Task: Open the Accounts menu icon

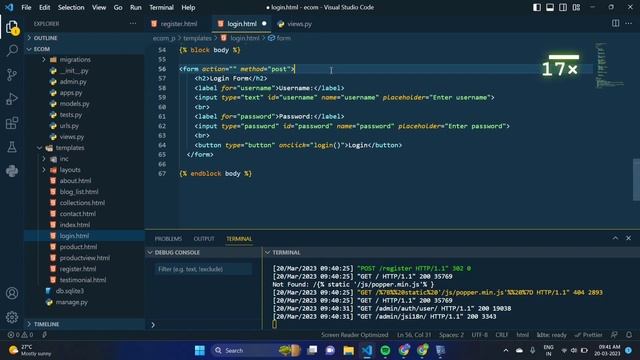Action: pos(12,293)
